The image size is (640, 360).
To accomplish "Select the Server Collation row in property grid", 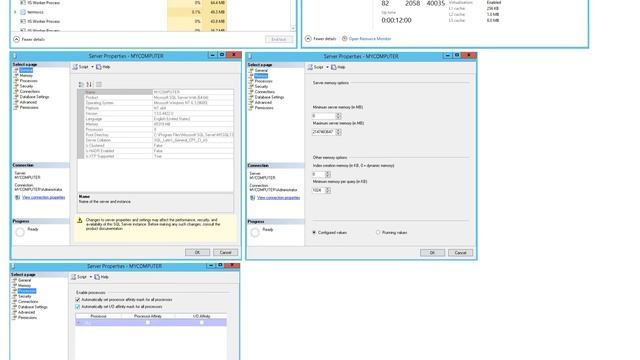I will pyautogui.click(x=159, y=140).
